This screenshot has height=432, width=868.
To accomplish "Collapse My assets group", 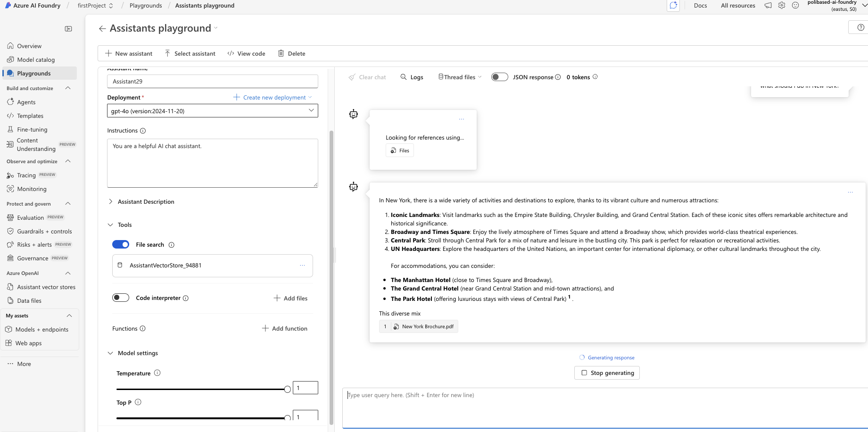I will 69,316.
